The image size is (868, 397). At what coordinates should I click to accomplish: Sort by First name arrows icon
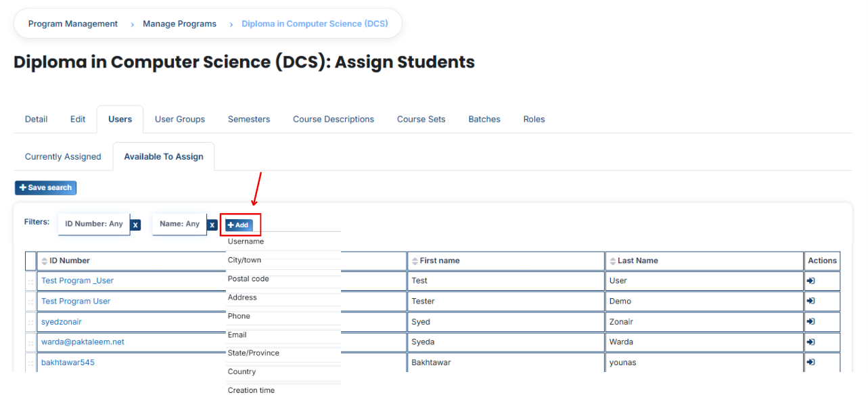415,261
